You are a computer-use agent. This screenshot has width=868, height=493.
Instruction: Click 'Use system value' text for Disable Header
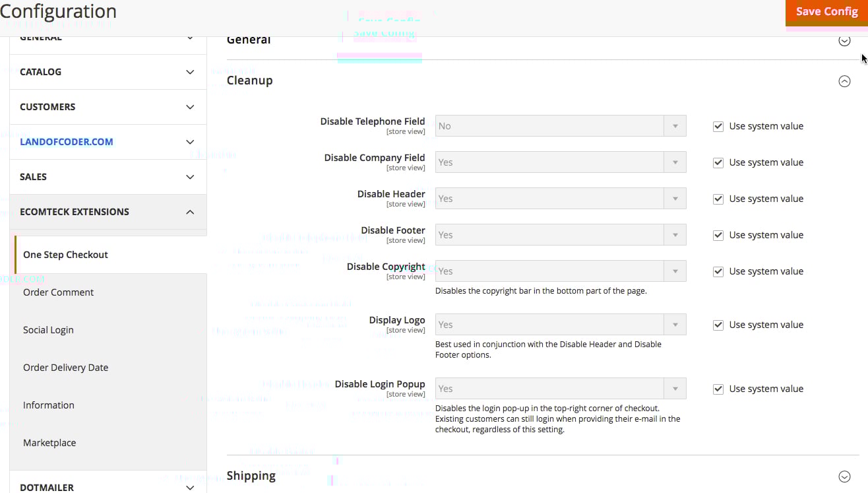pyautogui.click(x=766, y=199)
